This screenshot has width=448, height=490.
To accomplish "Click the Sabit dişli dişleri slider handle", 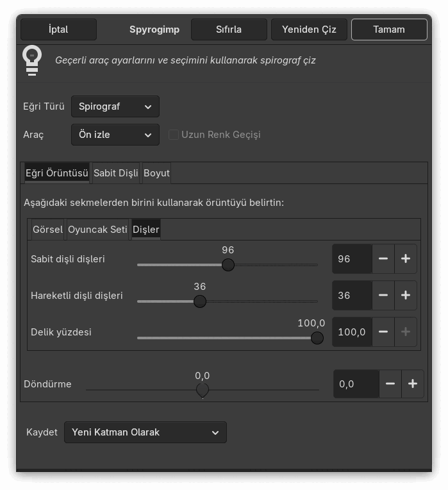I will [x=228, y=265].
